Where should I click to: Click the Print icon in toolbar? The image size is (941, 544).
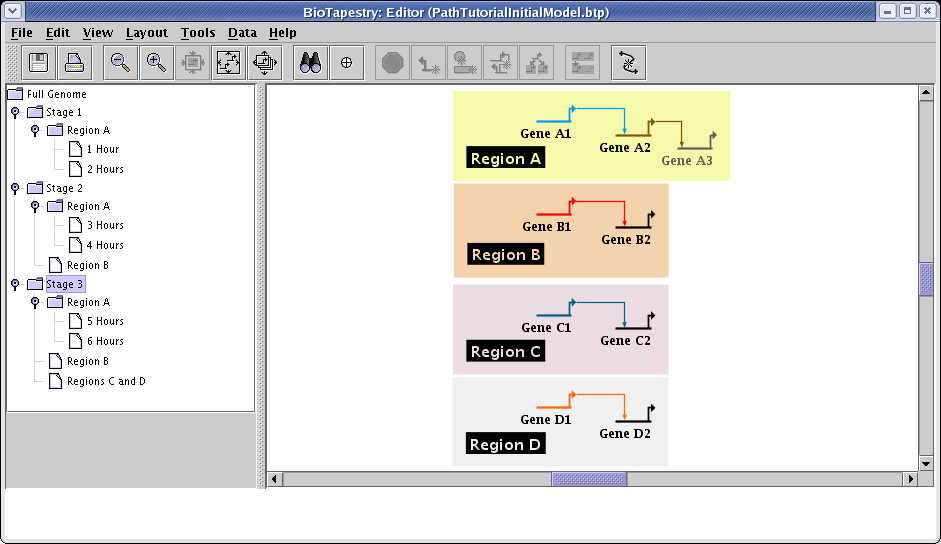(75, 63)
